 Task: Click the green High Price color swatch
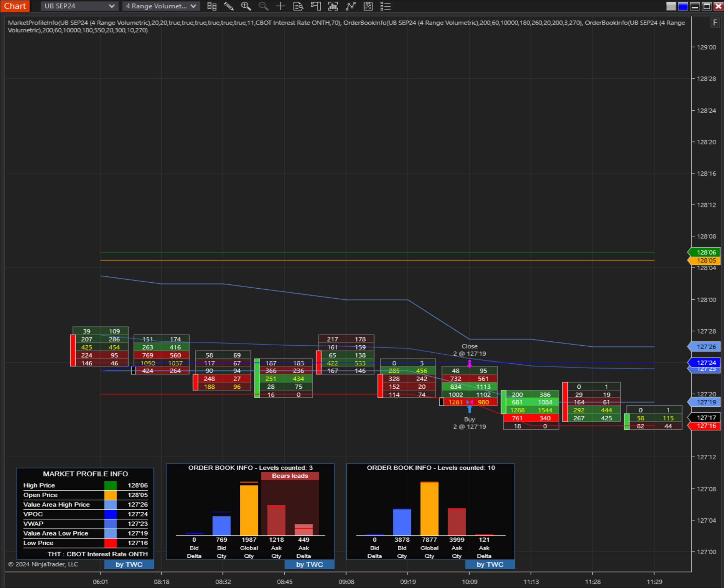pyautogui.click(x=110, y=486)
